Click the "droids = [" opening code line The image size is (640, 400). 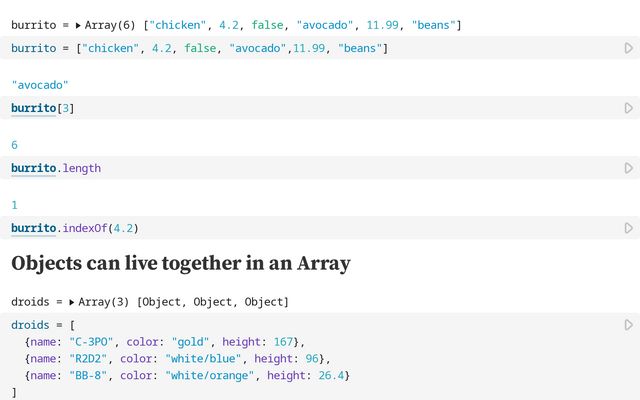point(43,325)
